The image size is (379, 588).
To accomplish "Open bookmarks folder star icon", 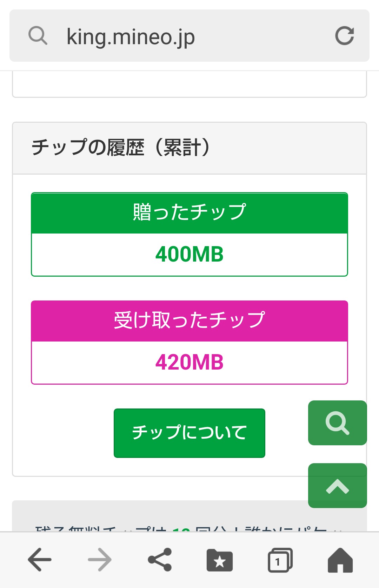I will [220, 560].
